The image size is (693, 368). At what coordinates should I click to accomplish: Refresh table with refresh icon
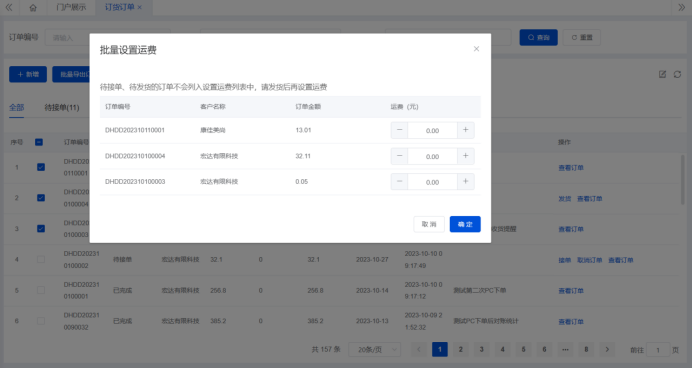677,74
